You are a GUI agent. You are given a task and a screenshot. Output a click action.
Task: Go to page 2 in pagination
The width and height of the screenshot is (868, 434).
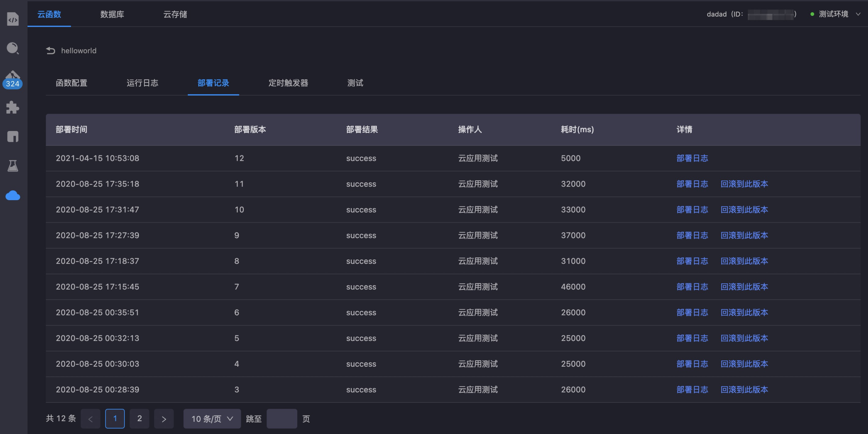140,419
